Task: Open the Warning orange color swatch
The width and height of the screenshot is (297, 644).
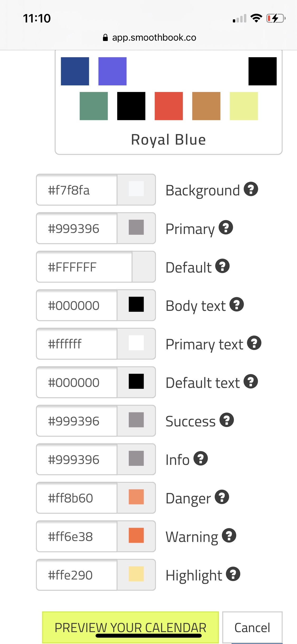Action: click(x=136, y=536)
